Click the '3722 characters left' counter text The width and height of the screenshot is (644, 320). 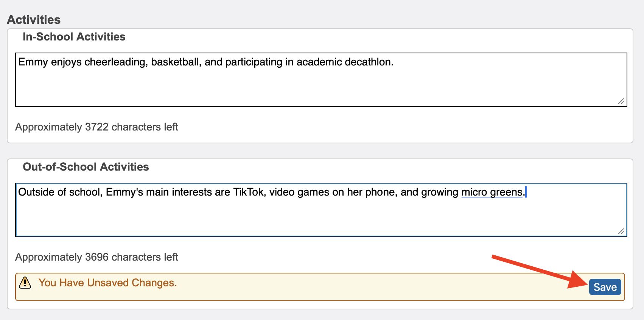[96, 127]
